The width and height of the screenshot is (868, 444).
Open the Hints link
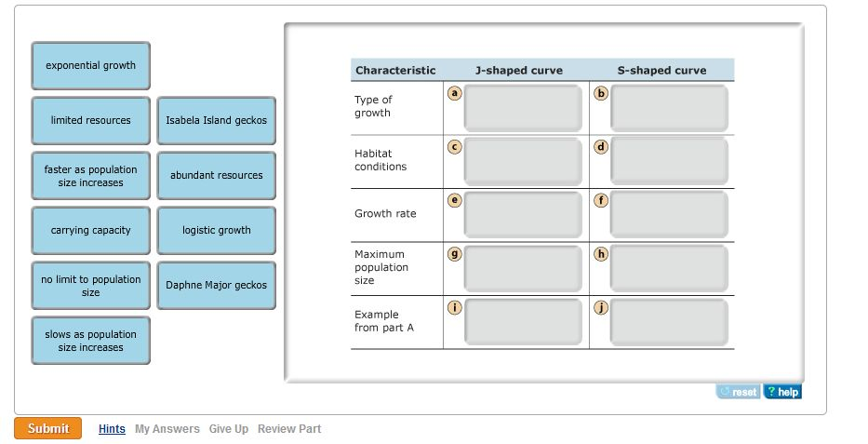coord(112,429)
